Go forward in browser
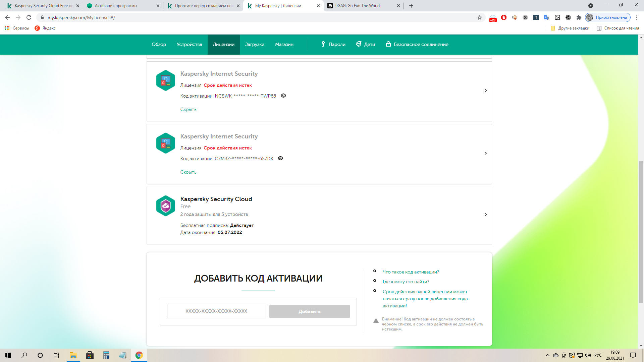 point(18,17)
